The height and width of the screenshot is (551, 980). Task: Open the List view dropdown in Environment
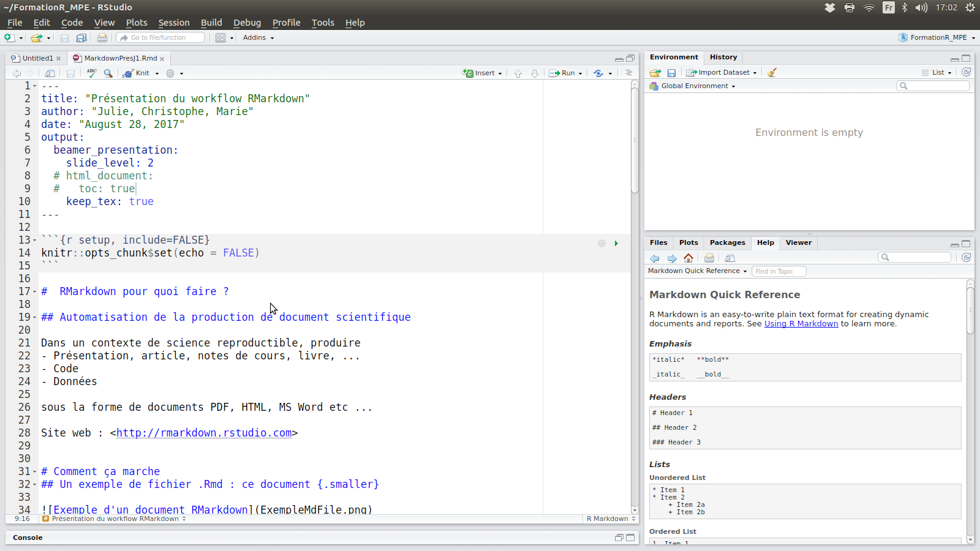tap(937, 72)
